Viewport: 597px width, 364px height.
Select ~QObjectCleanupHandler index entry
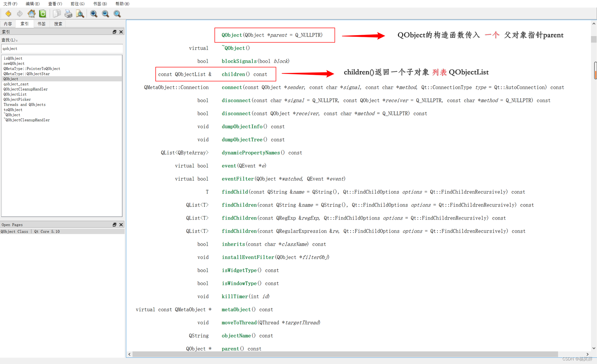click(x=27, y=120)
